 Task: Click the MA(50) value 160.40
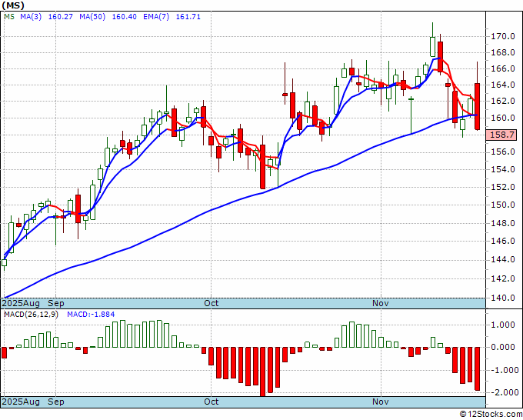[124, 17]
